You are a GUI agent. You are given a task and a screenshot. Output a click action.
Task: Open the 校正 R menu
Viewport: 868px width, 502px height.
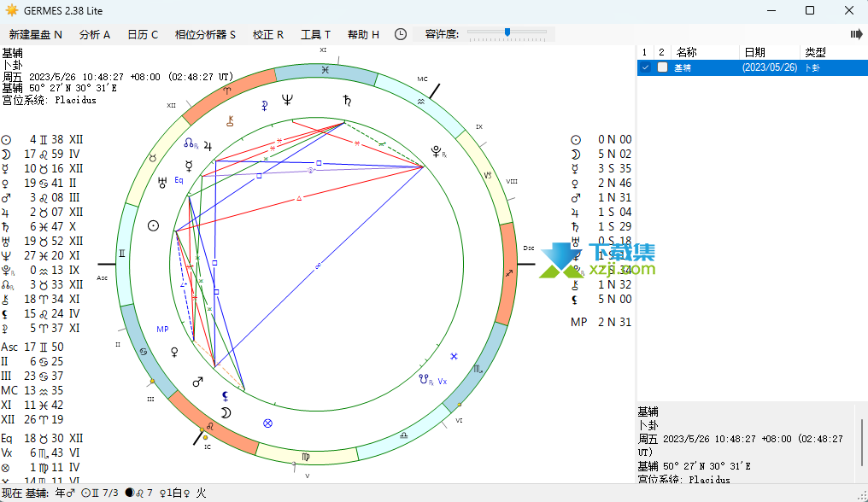coord(268,34)
